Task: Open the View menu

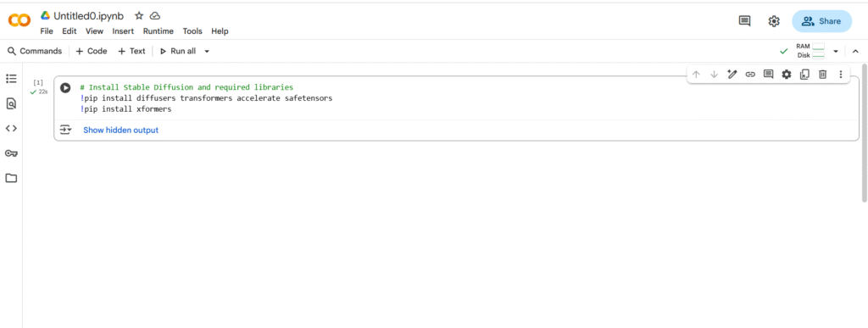Action: (94, 31)
